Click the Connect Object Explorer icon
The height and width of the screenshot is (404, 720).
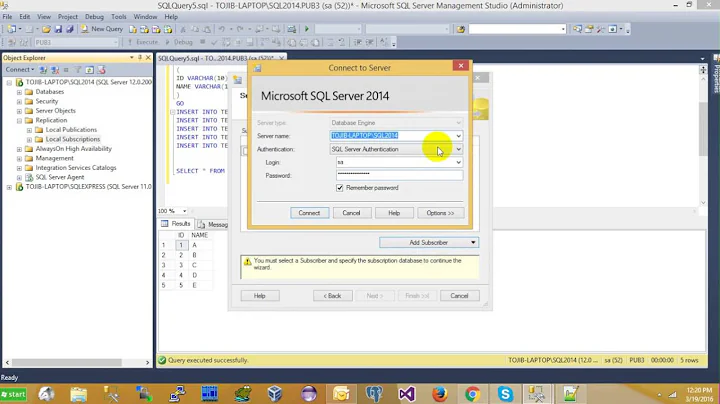coord(43,70)
